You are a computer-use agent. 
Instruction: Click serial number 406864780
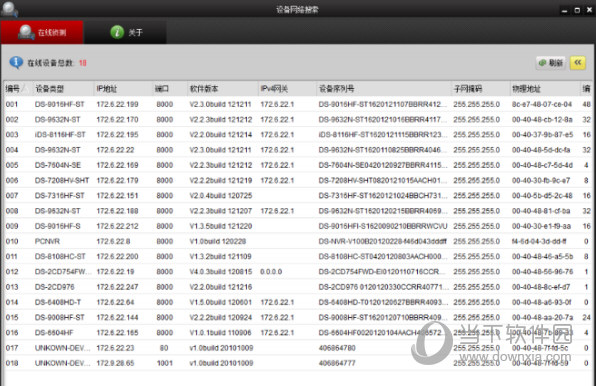pyautogui.click(x=337, y=347)
